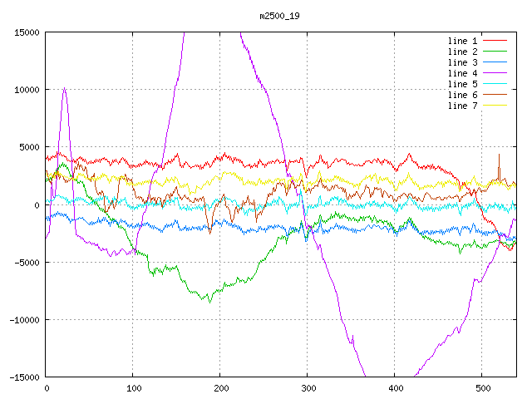Select the 'line 7' legend text
532x399 pixels.
463,106
